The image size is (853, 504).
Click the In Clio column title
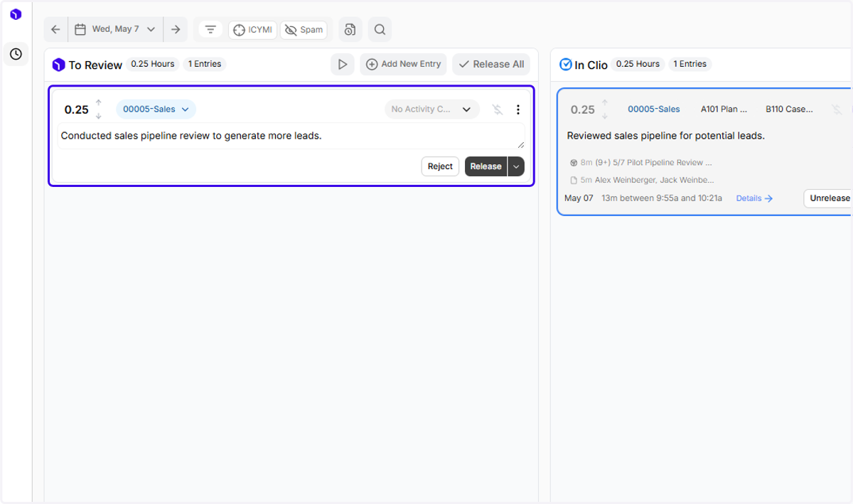(591, 65)
